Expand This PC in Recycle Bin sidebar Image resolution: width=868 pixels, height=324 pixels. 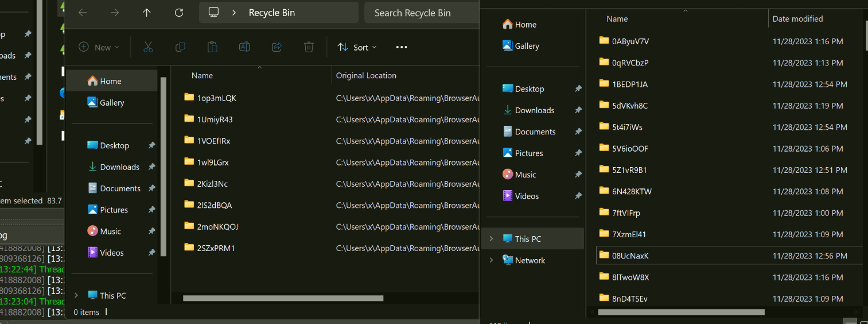pos(76,295)
